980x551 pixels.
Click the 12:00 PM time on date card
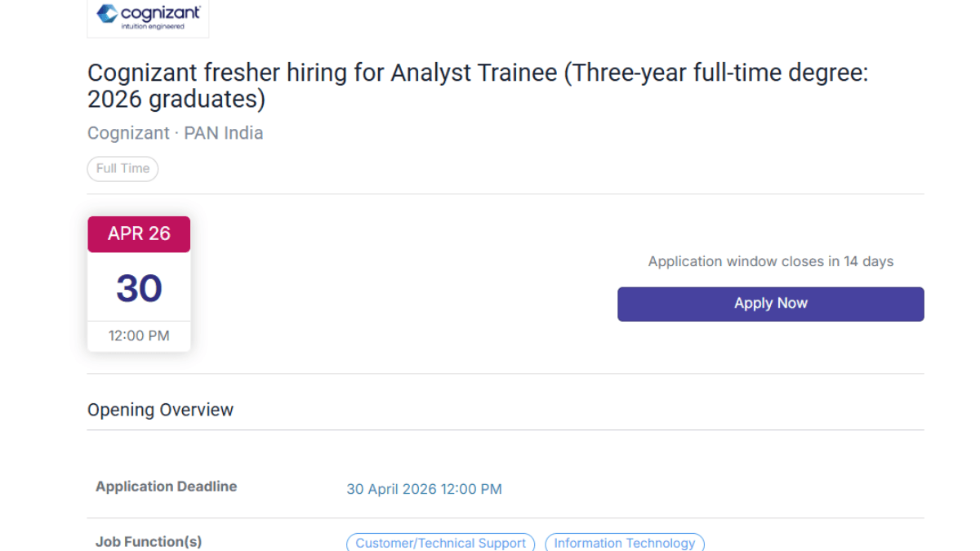click(139, 335)
